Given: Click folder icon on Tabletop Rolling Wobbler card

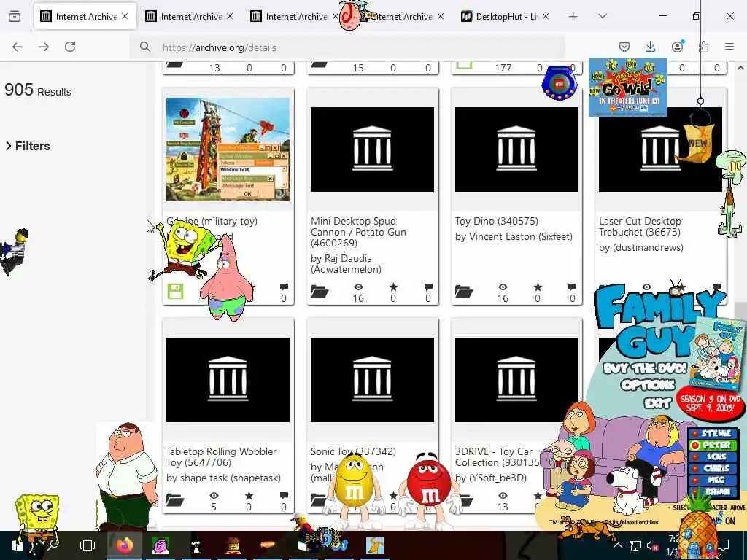Looking at the screenshot, I should click(175, 499).
